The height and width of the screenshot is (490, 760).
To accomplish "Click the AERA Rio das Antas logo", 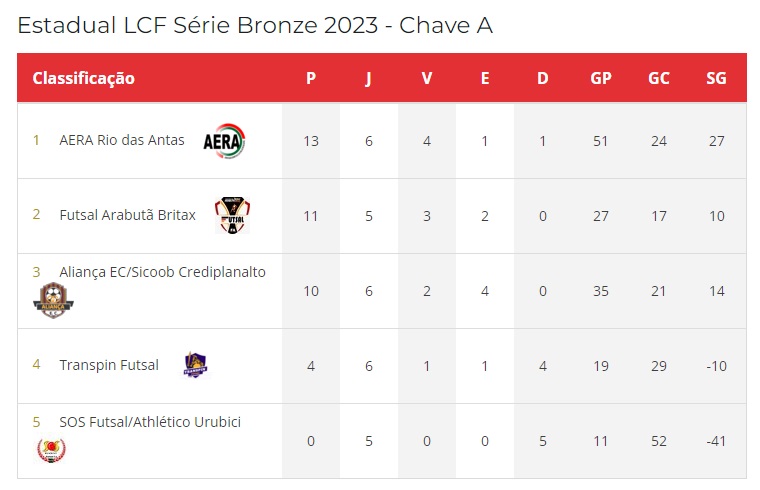I will [x=224, y=141].
